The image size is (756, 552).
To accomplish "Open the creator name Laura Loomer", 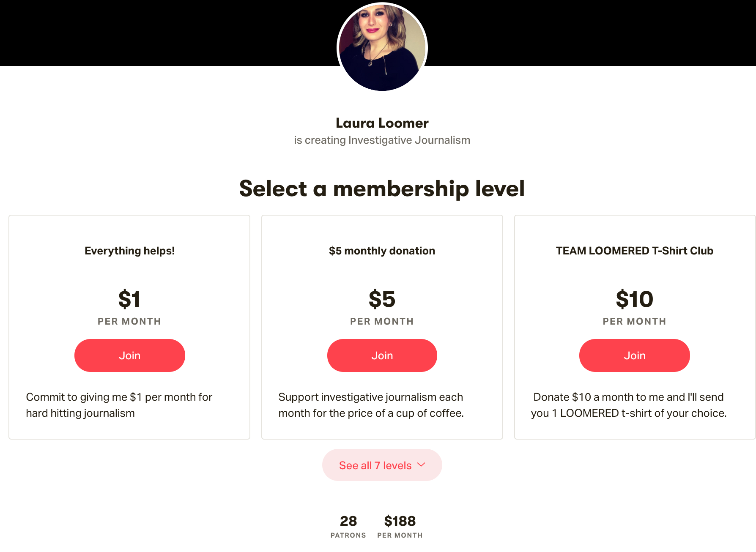I will pos(381,123).
